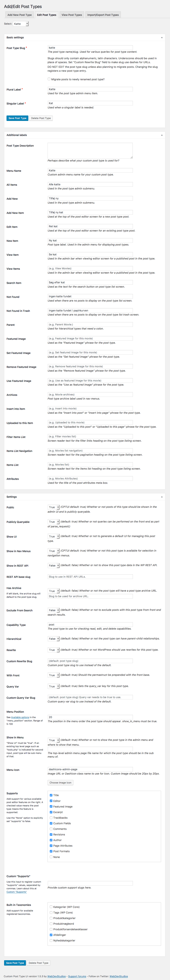Image resolution: width=170 pixels, height=980 pixels.
Task: Click the top Save Post Type button
Action: pyautogui.click(x=18, y=118)
